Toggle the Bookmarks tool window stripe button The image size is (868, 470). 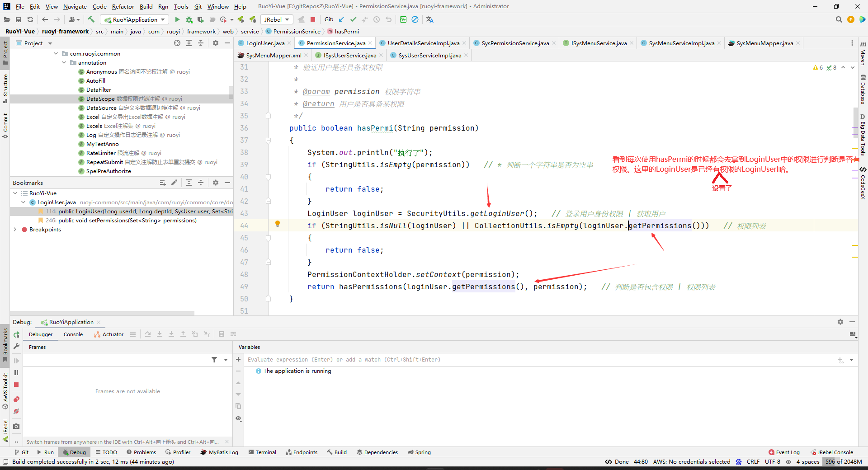5,345
